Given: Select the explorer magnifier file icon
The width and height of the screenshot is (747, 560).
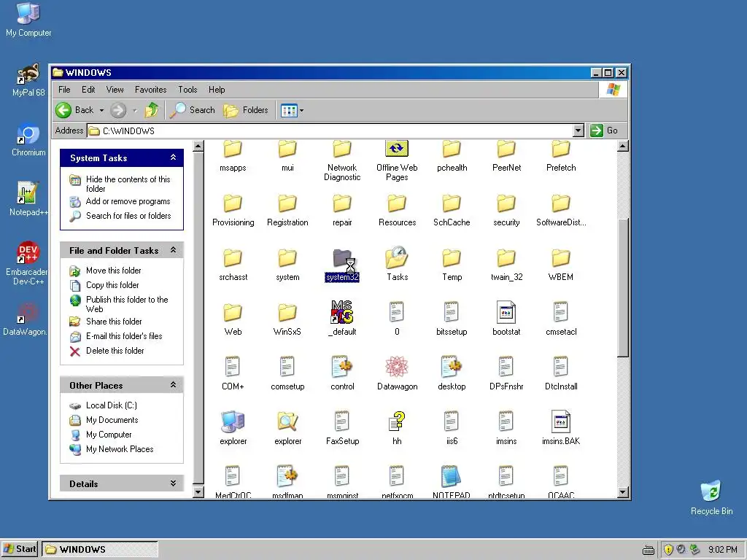Looking at the screenshot, I should pyautogui.click(x=287, y=421).
